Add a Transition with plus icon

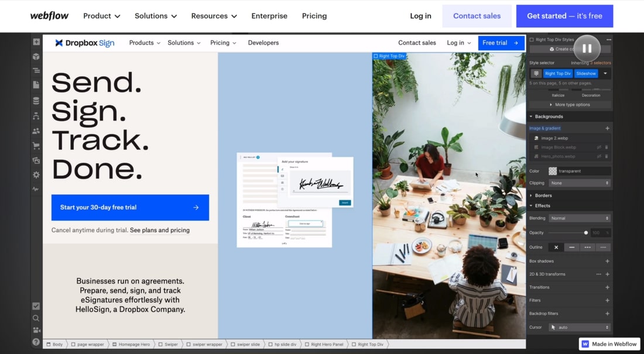coord(607,287)
